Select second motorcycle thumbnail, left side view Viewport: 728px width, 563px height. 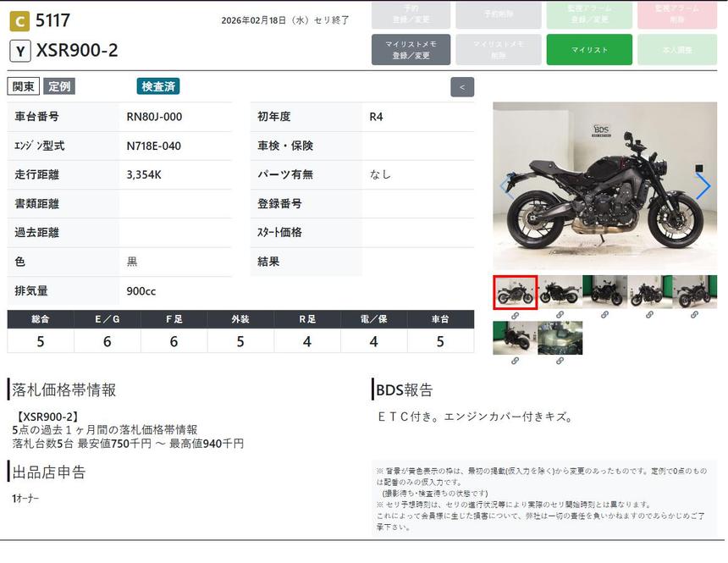click(560, 292)
